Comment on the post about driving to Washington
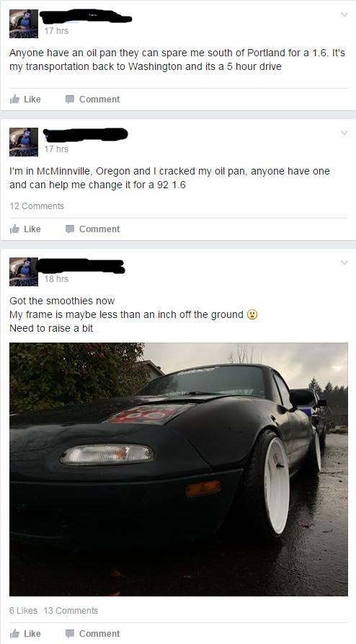Viewport: 356px width, 644px height. [93, 100]
